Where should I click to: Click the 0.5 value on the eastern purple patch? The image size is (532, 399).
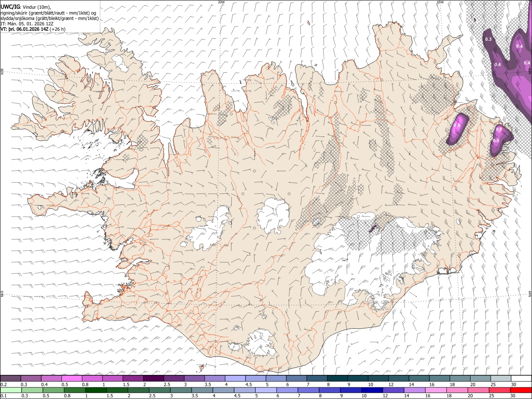[495, 140]
